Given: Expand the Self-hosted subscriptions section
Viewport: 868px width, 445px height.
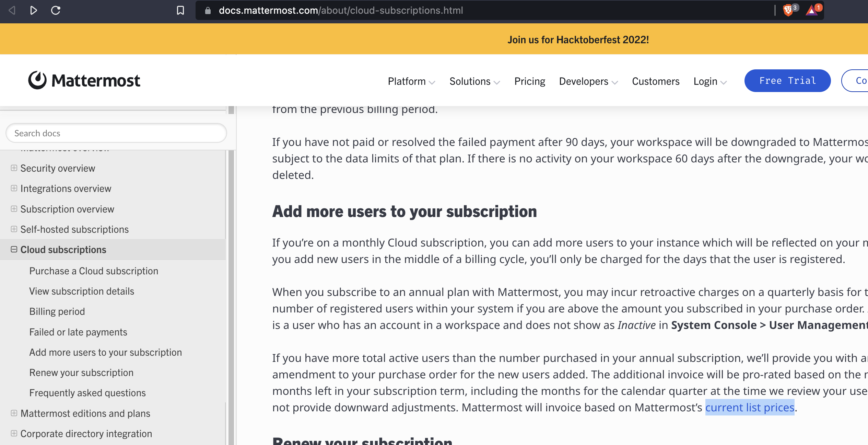Looking at the screenshot, I should (x=14, y=229).
